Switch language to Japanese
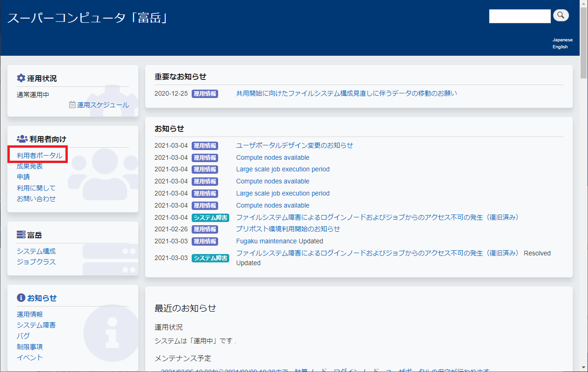The height and width of the screenshot is (372, 588). click(562, 40)
